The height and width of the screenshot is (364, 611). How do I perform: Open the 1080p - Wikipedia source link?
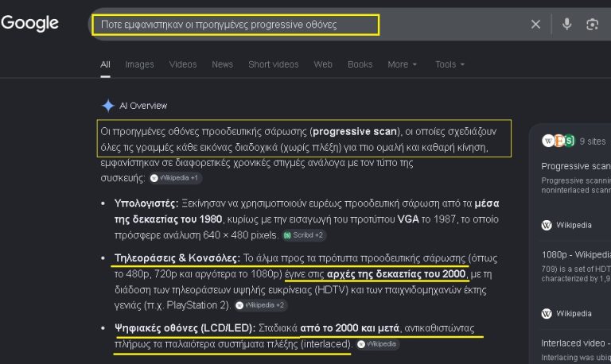pyautogui.click(x=576, y=254)
